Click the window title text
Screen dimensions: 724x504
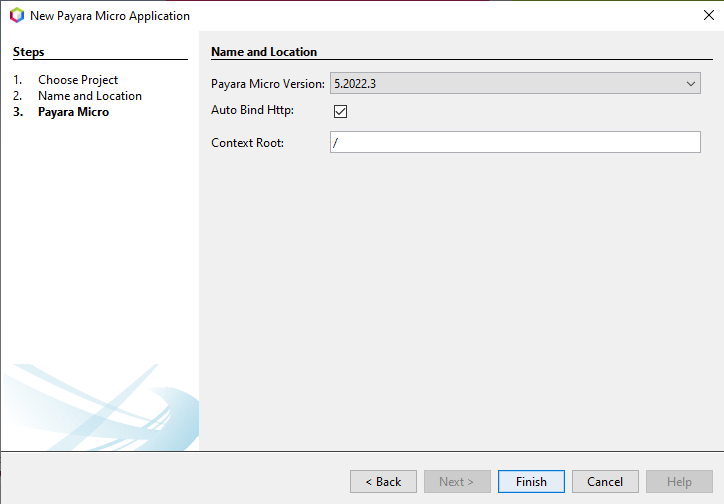pos(110,16)
